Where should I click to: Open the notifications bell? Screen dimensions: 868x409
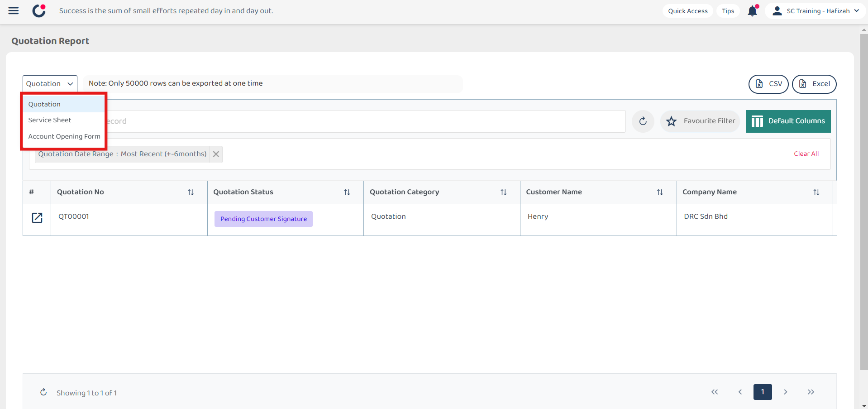[x=753, y=11]
